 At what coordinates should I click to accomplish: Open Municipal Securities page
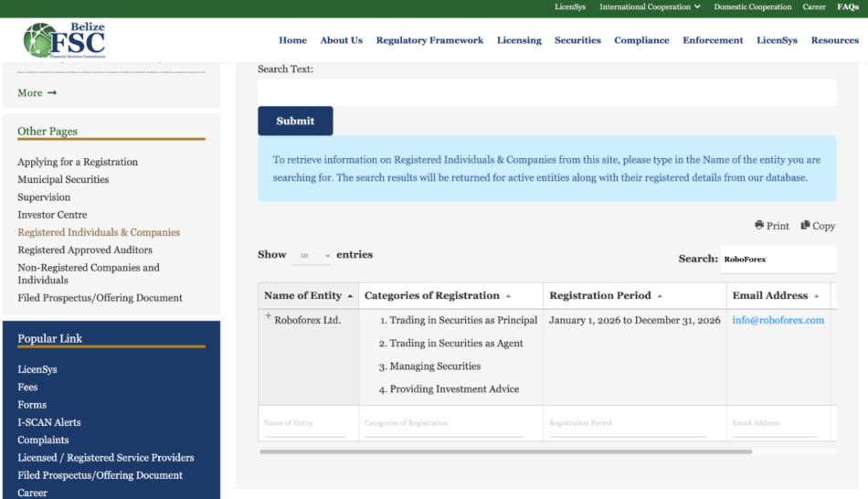(x=63, y=179)
